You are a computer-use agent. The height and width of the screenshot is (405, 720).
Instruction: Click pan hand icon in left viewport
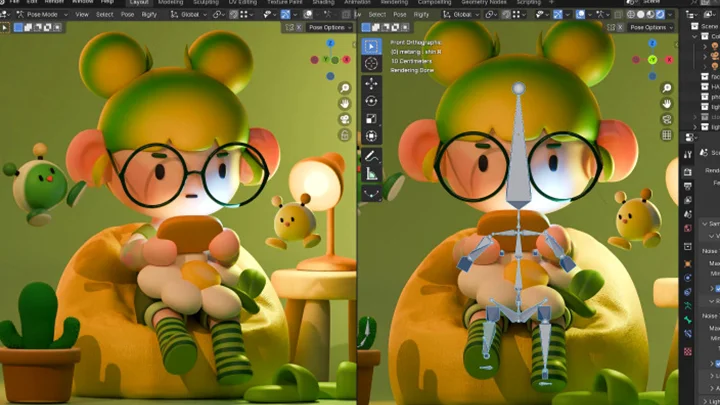(x=344, y=103)
